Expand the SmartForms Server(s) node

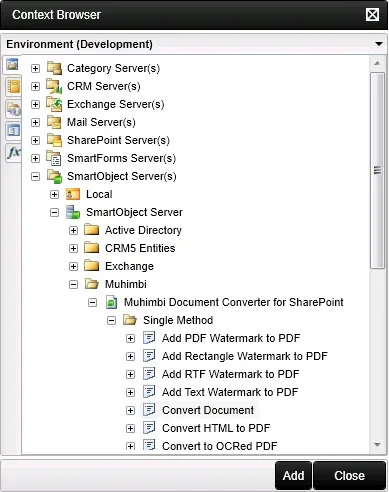click(x=35, y=158)
